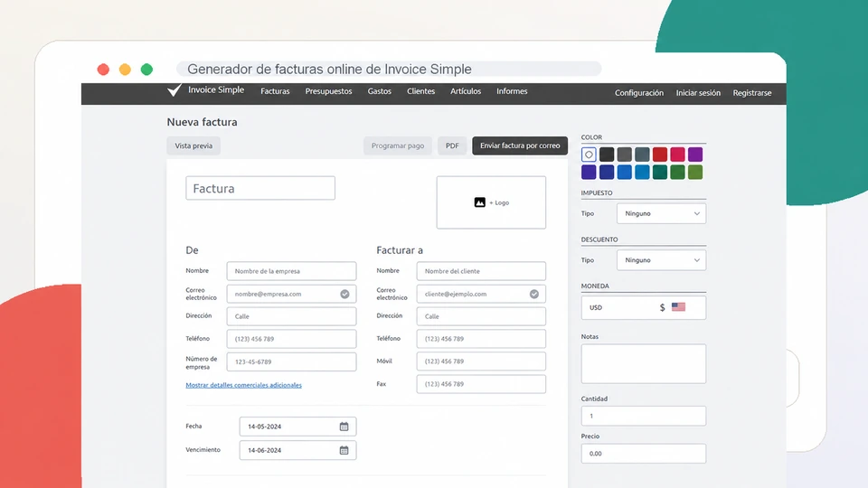Click the client Móvil field
The image size is (868, 488).
(481, 361)
